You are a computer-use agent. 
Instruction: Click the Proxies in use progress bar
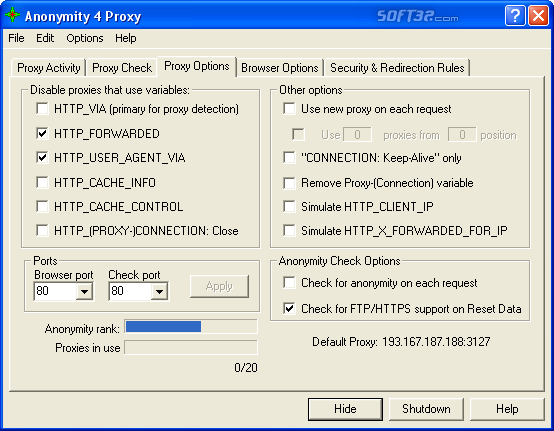pyautogui.click(x=191, y=348)
